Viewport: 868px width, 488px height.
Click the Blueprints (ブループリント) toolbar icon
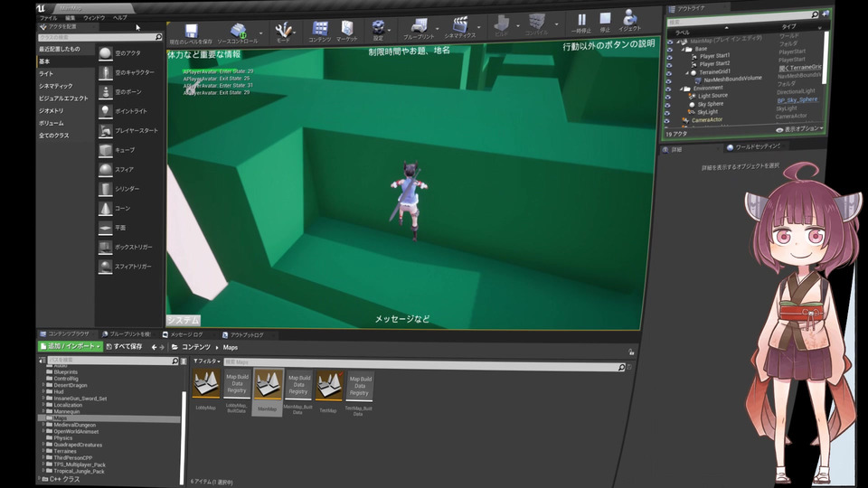(x=419, y=26)
